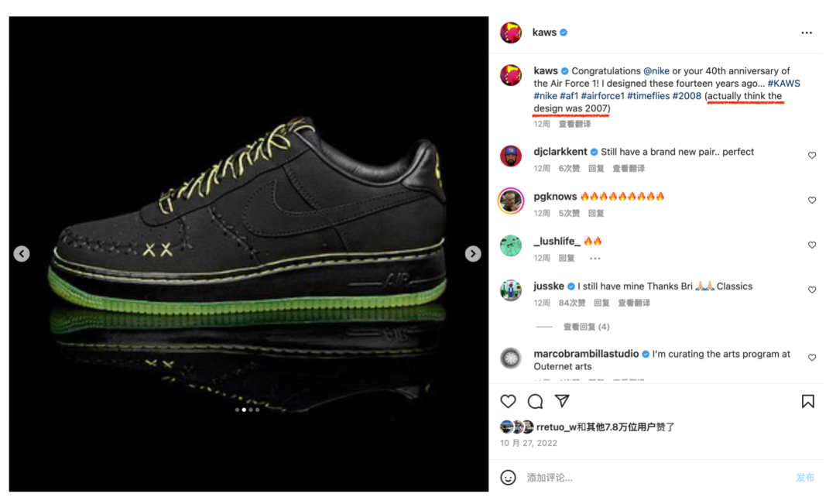Open post options three-dot menu
Image resolution: width=836 pixels, height=504 pixels.
(807, 33)
